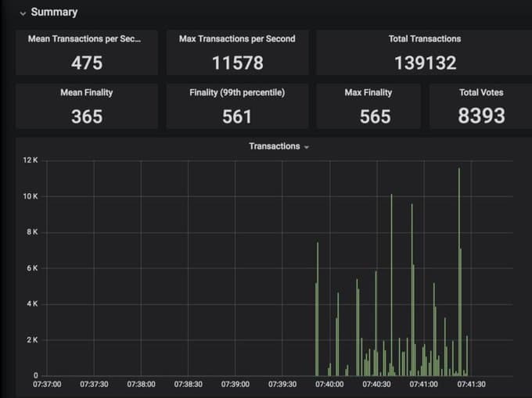This screenshot has height=398, width=532.
Task: Open the Transactions panel dropdown caret
Action: [307, 147]
